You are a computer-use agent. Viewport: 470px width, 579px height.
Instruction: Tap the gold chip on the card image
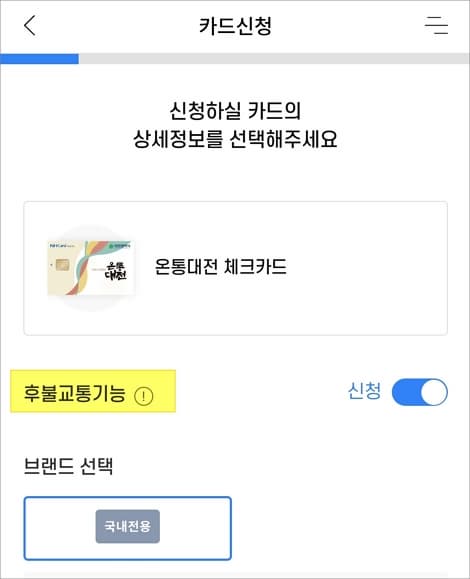[62, 264]
